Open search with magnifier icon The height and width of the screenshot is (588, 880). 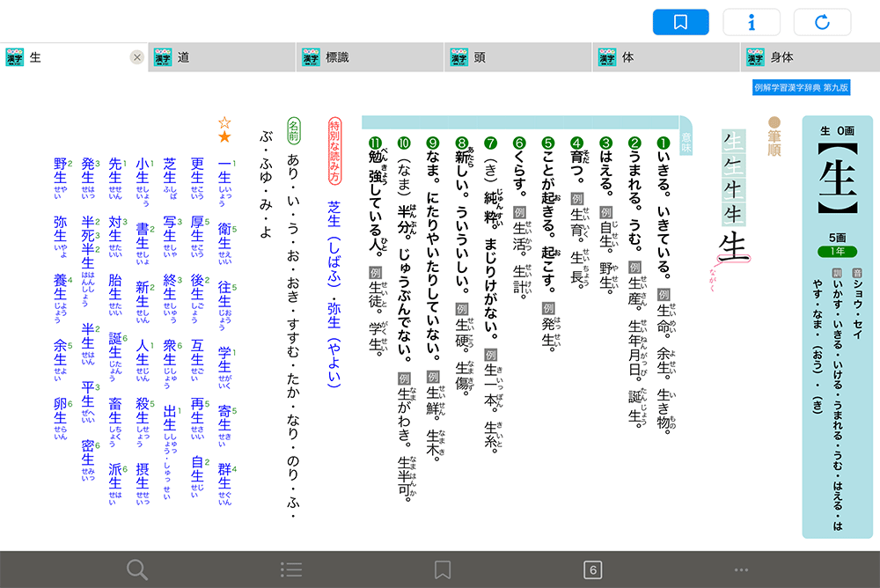(x=137, y=570)
